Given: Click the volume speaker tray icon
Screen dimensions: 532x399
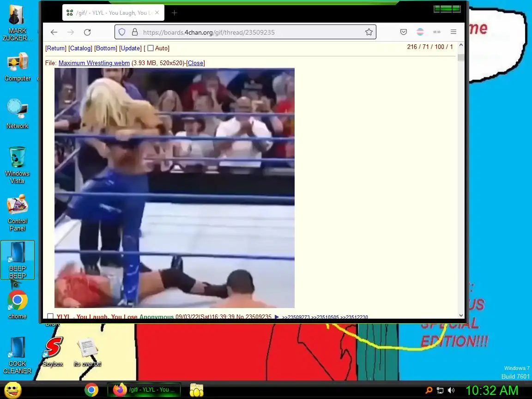Looking at the screenshot, I should point(451,390).
